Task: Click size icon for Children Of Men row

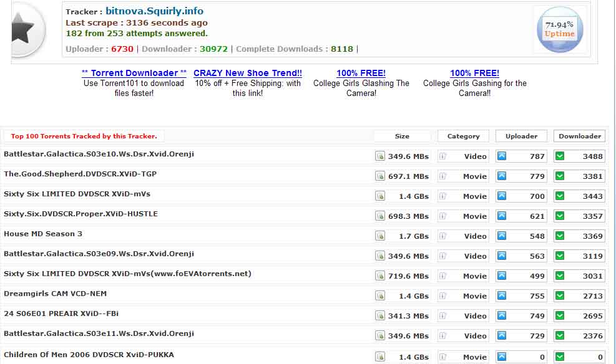Action: coord(380,357)
